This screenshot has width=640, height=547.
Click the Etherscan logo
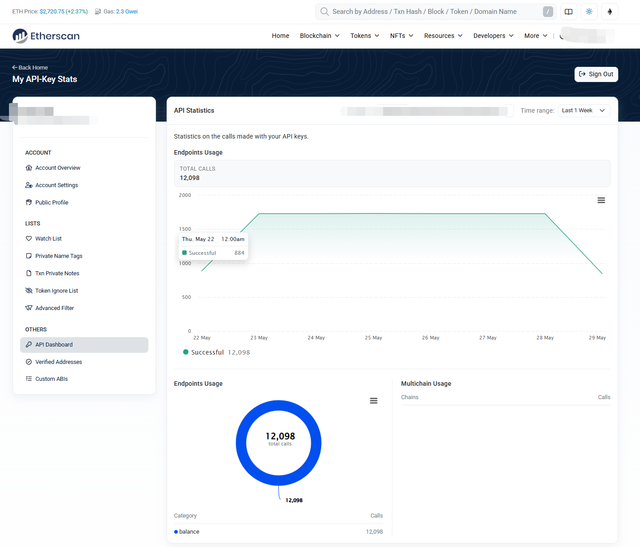(x=46, y=36)
